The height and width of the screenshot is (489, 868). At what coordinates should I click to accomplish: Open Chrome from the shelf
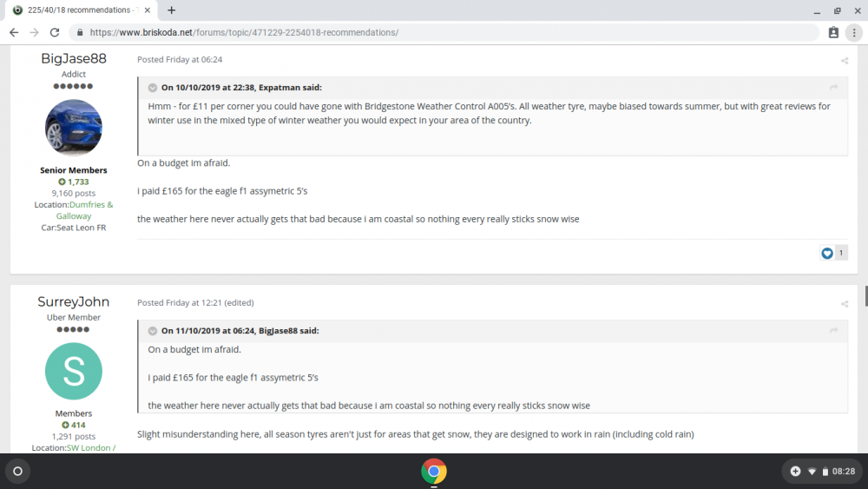click(434, 472)
